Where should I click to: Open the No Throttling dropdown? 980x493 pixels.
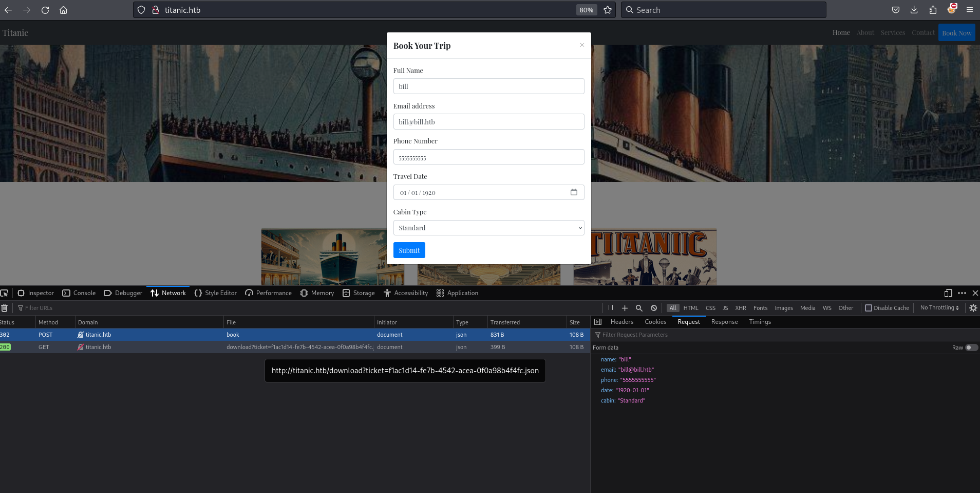(x=939, y=308)
